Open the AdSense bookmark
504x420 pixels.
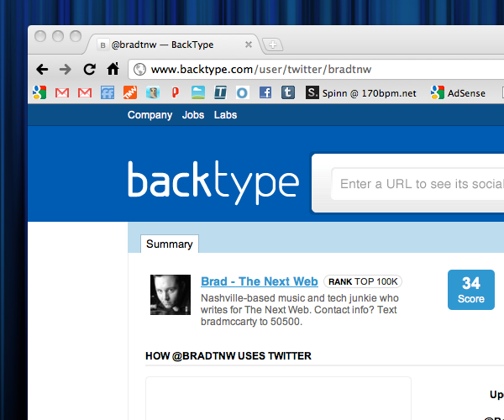[458, 93]
